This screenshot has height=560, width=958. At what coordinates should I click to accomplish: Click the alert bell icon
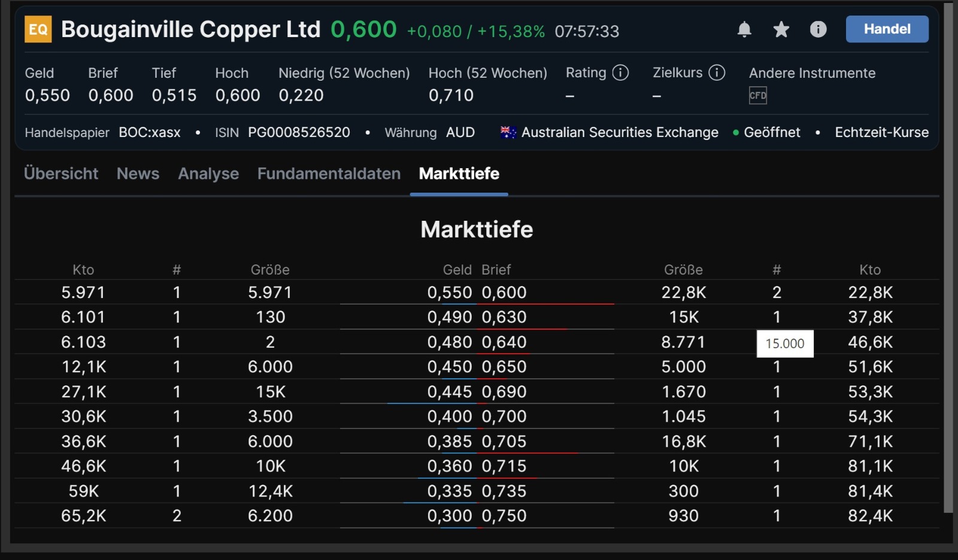click(x=744, y=29)
